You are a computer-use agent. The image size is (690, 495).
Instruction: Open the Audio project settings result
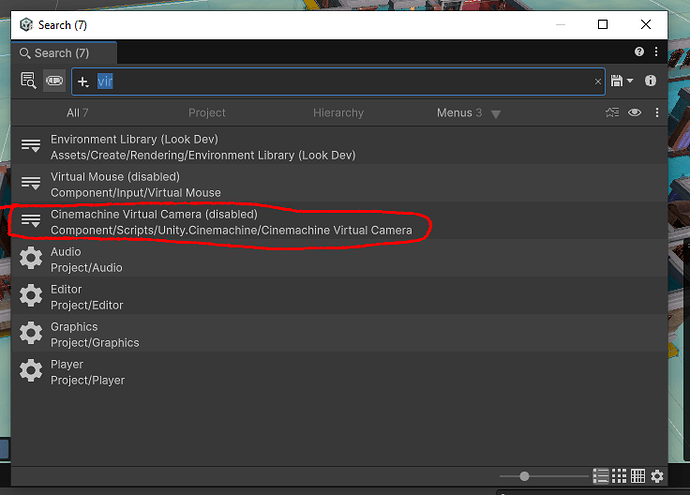tap(339, 258)
